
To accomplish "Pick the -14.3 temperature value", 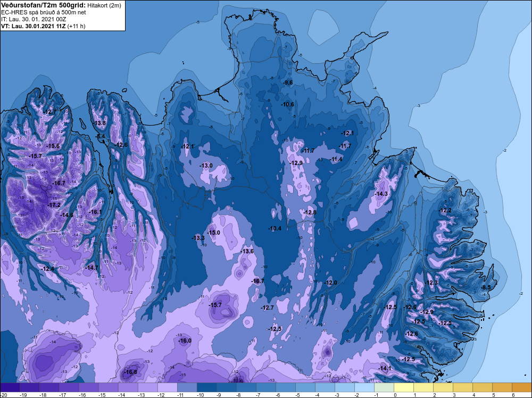I will [x=381, y=194].
